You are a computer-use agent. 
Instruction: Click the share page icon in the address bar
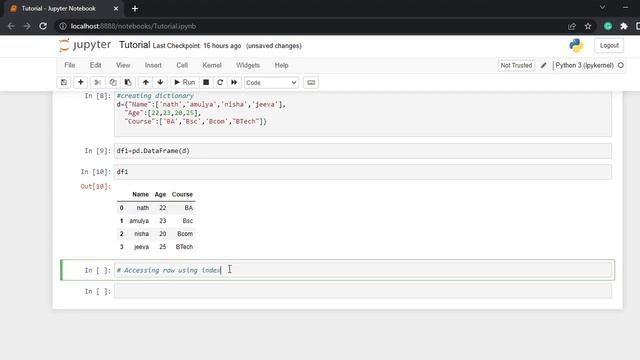(x=572, y=26)
